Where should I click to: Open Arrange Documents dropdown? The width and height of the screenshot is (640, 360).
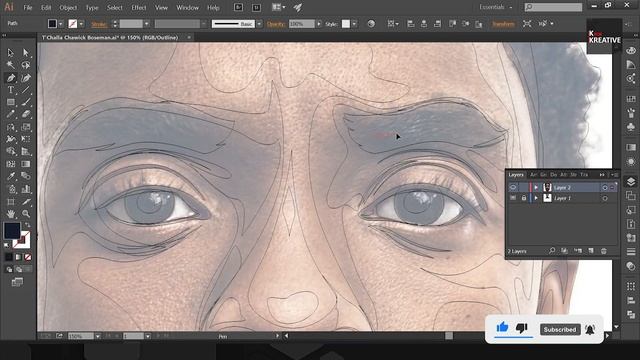pos(279,7)
